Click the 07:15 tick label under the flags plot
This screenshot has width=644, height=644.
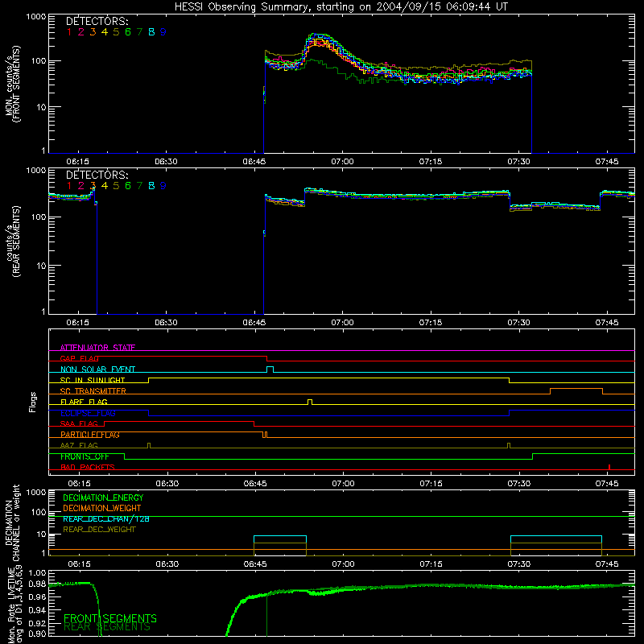431,484
